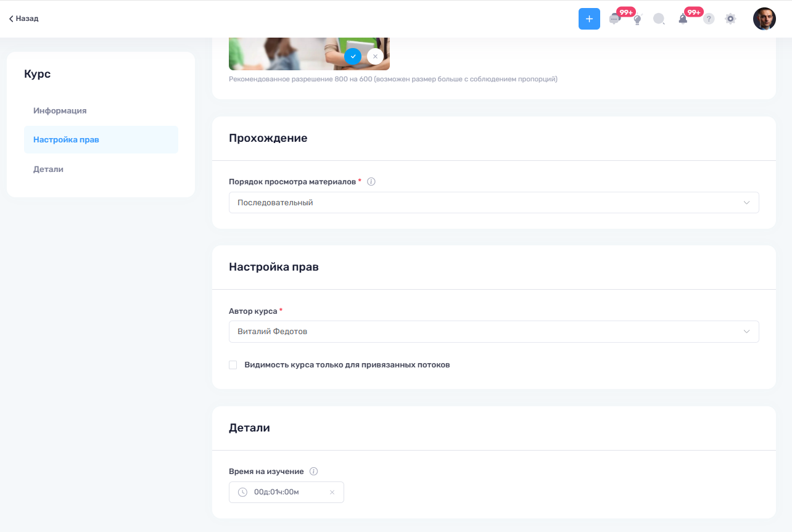Open the user profile avatar
Viewport: 792px width, 532px height.
[x=764, y=19]
